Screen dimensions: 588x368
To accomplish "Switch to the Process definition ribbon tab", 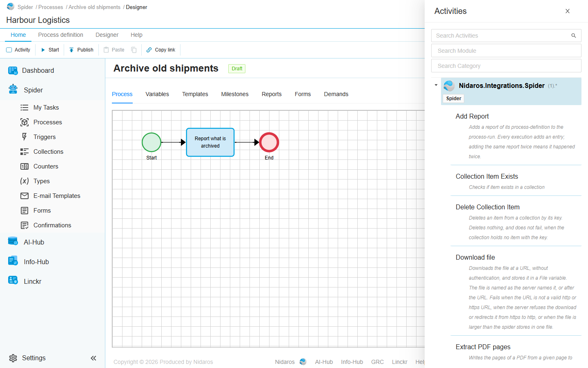I will [x=61, y=35].
